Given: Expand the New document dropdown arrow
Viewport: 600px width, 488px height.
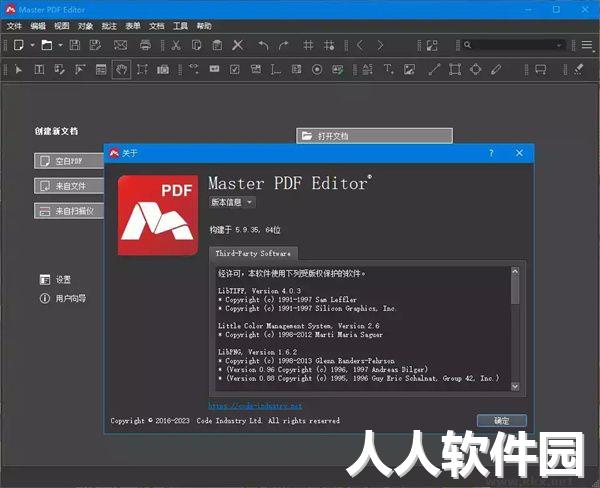Looking at the screenshot, I should (33, 45).
